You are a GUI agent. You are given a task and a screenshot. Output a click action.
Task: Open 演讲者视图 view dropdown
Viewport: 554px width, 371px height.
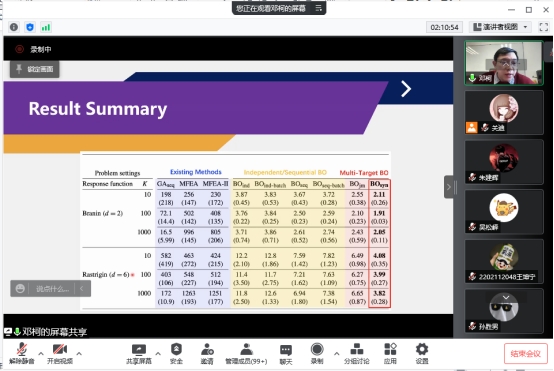pyautogui.click(x=500, y=27)
